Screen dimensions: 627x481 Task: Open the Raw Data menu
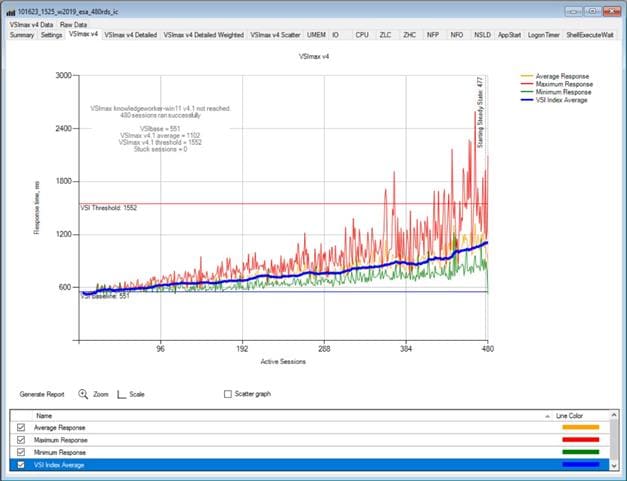click(73, 25)
